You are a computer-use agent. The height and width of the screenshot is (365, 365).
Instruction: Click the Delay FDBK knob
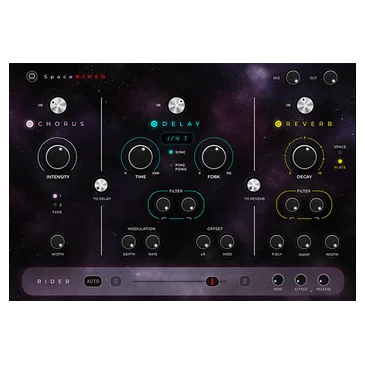click(214, 157)
